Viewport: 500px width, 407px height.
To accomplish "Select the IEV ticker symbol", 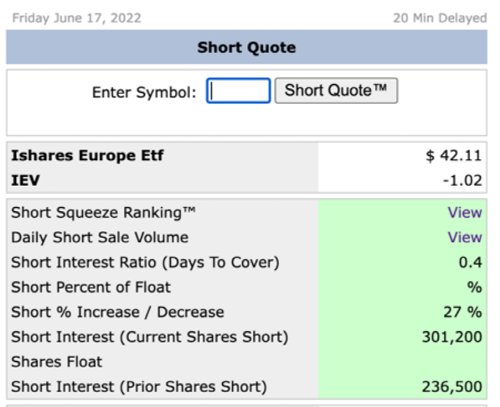I will 25,180.
